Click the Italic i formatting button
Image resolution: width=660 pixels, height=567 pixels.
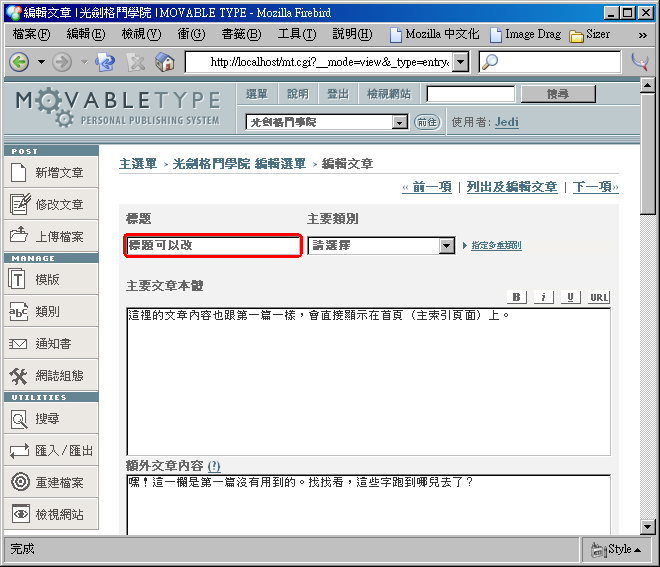[544, 297]
